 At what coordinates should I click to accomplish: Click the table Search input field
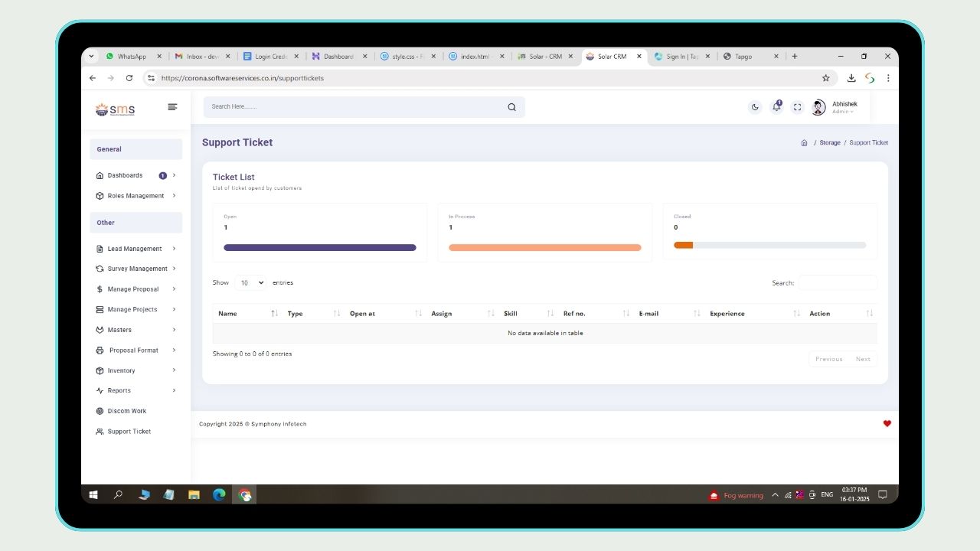[x=838, y=283]
